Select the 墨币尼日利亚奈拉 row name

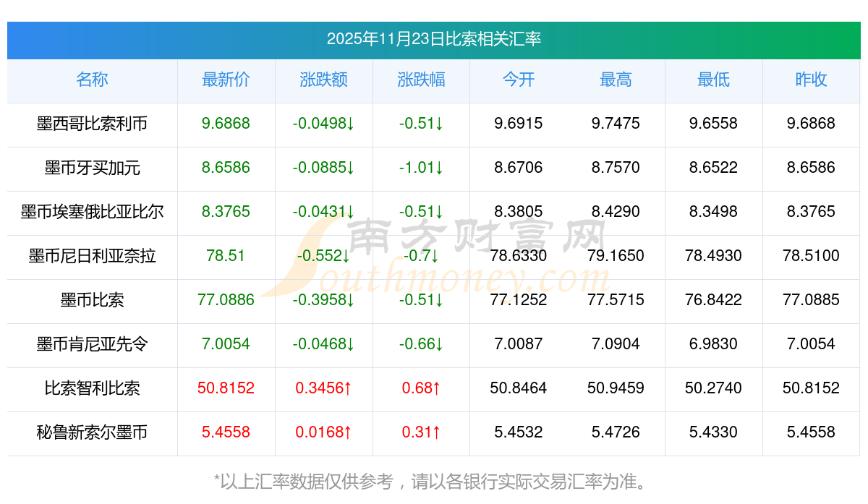(92, 256)
